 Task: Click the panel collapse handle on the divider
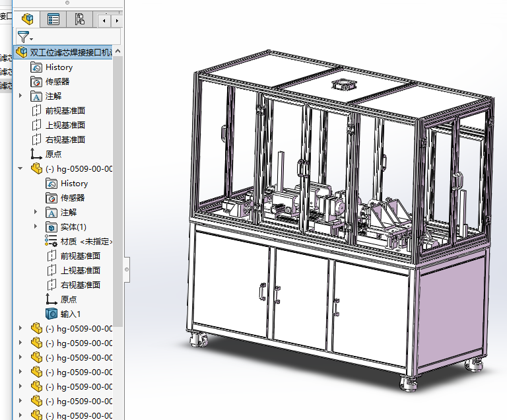pyautogui.click(x=127, y=269)
